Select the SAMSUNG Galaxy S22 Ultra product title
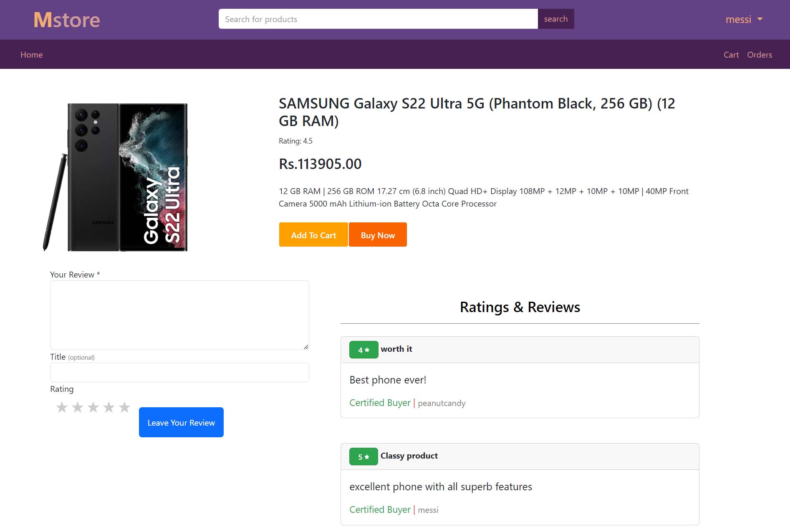The height and width of the screenshot is (532, 790). coord(477,112)
